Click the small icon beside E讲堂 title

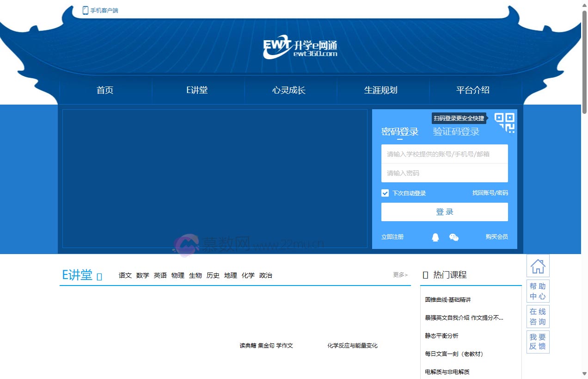[x=98, y=275]
